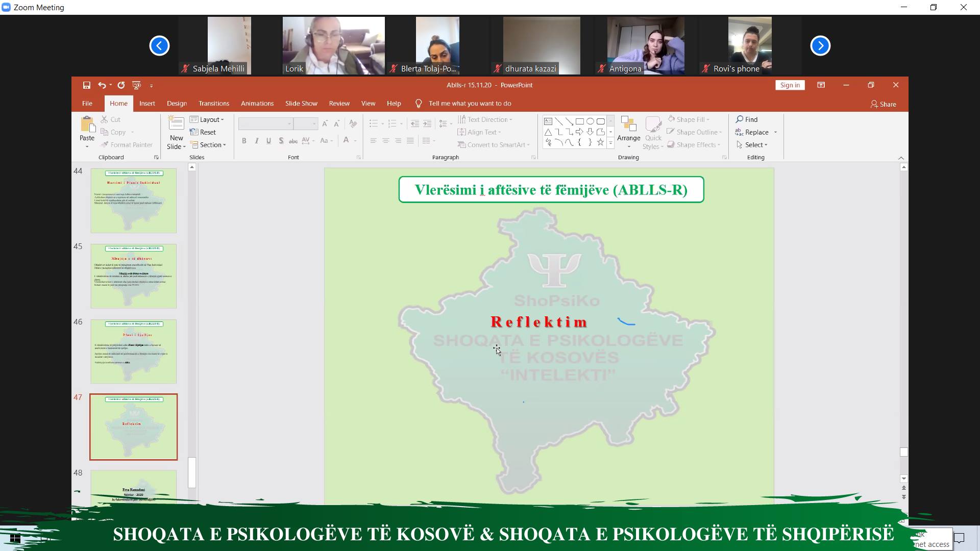Open Quick Styles gallery
Image resolution: width=980 pixels, height=551 pixels.
(653, 133)
